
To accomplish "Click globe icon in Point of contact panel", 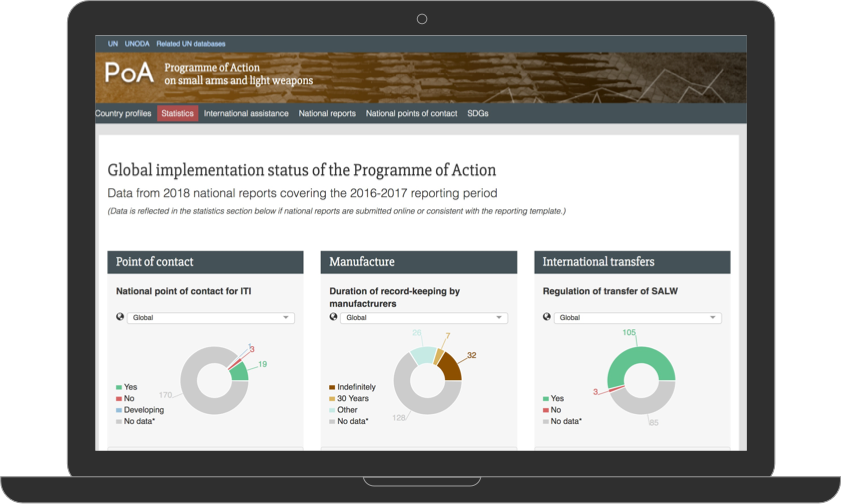I will [121, 317].
